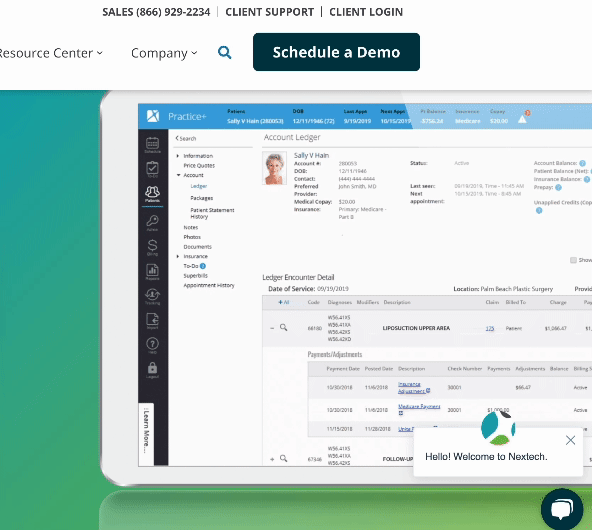Expand the Insurance tree item
This screenshot has width=592, height=530.
pos(178,256)
